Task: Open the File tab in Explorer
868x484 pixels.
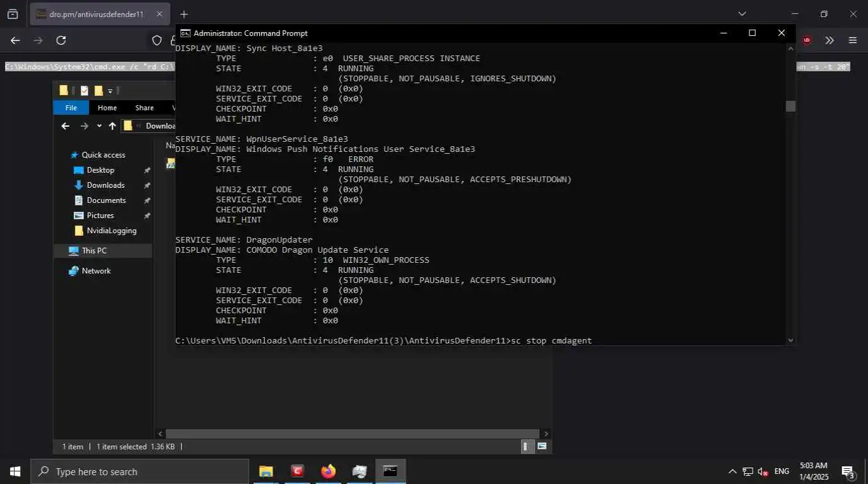Action: click(x=71, y=108)
